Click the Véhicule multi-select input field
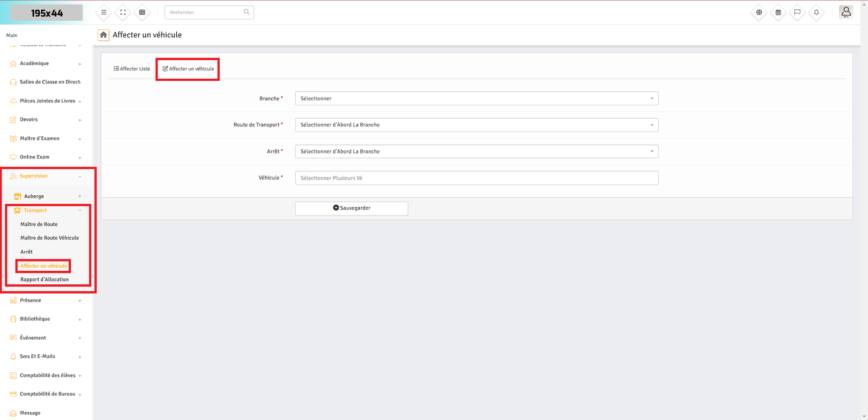The height and width of the screenshot is (420, 868). pyautogui.click(x=476, y=178)
